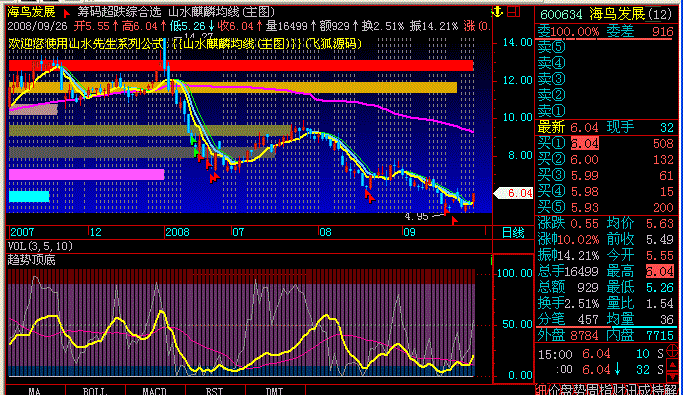Viewport: 683px width, 395px height.
Task: Select the 卖④ sell order row
Action: coord(606,63)
